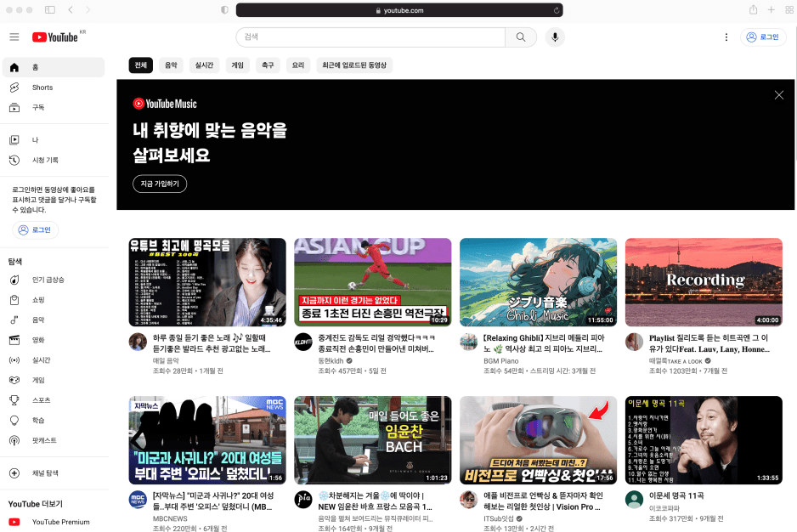The height and width of the screenshot is (532, 797).
Task: Select the 요리 filter chip
Action: click(x=298, y=65)
